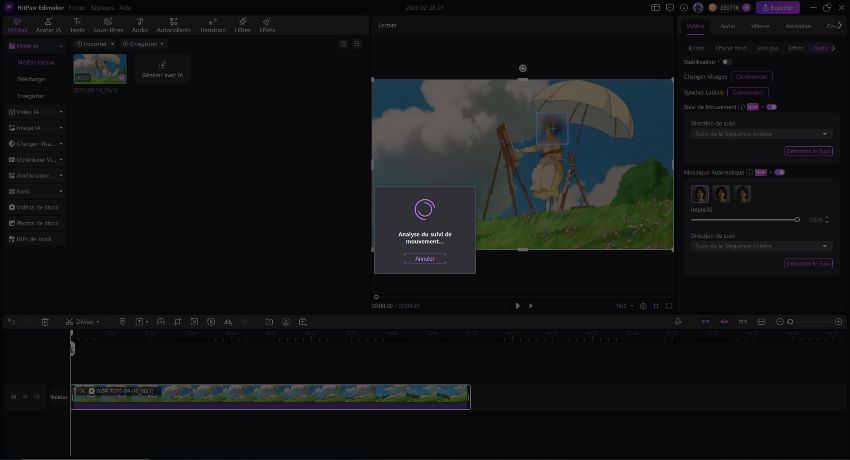Open the Avatar IA tool

coord(48,25)
